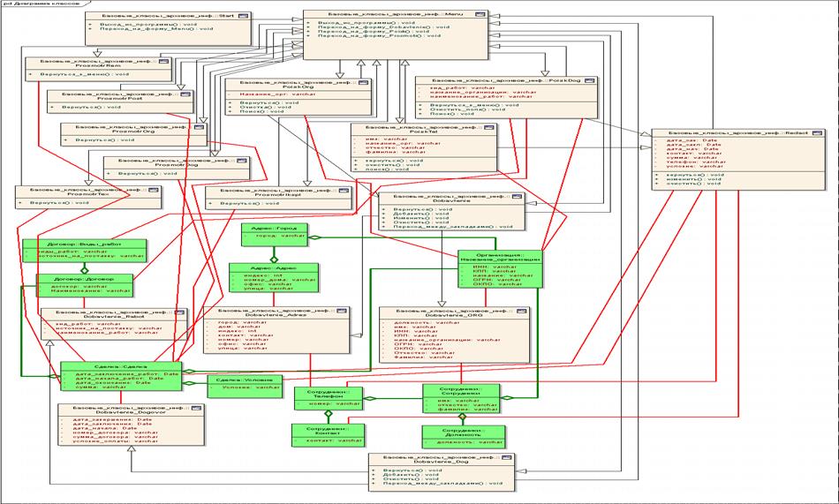
Task: Click 'должность: varchar' attribute in Dobavlenie_ORG
Action: [427, 323]
